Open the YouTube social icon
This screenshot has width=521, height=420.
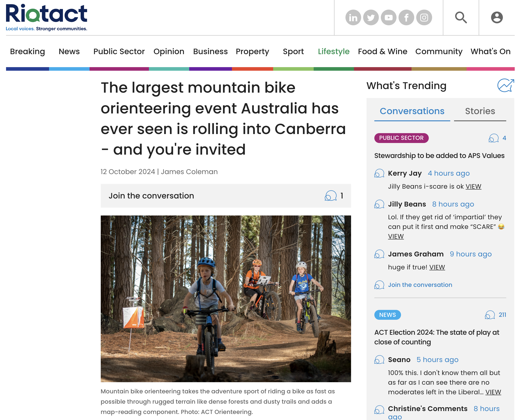389,17
